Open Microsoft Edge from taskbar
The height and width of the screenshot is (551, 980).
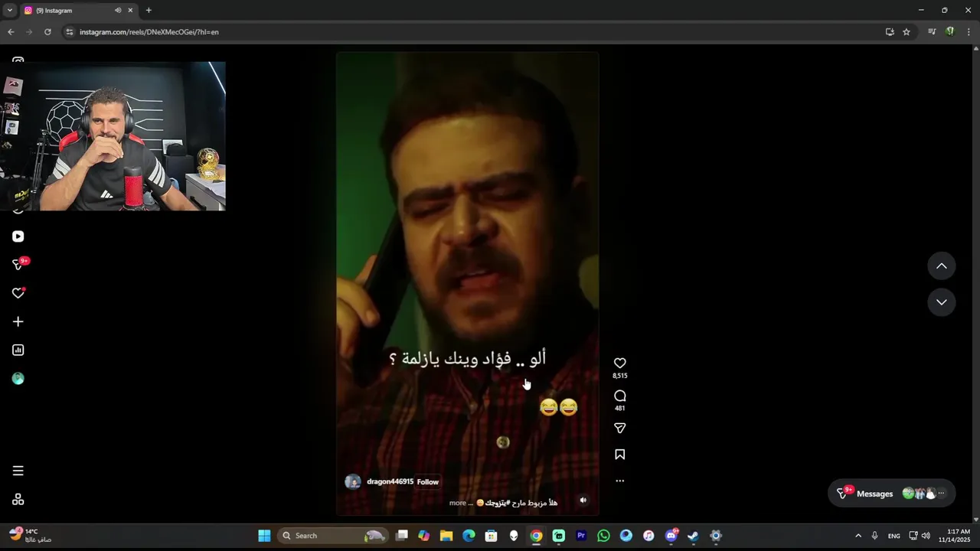click(469, 536)
